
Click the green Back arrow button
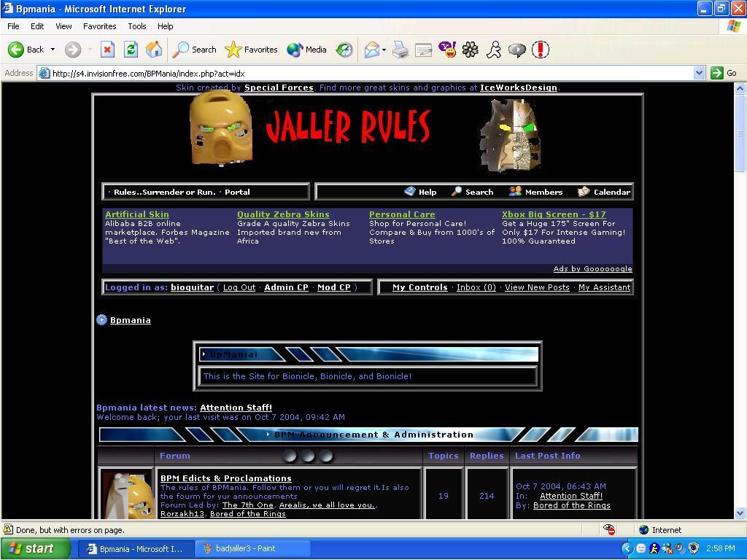pyautogui.click(x=16, y=50)
